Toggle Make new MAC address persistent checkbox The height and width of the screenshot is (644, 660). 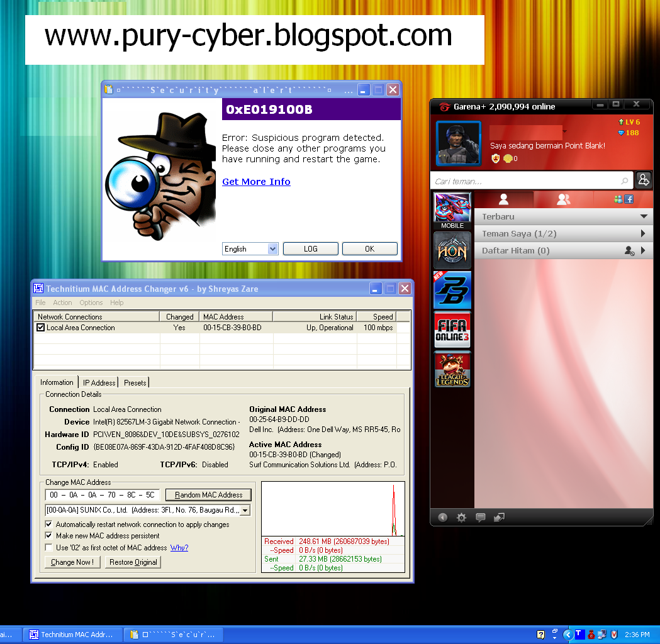coord(49,535)
